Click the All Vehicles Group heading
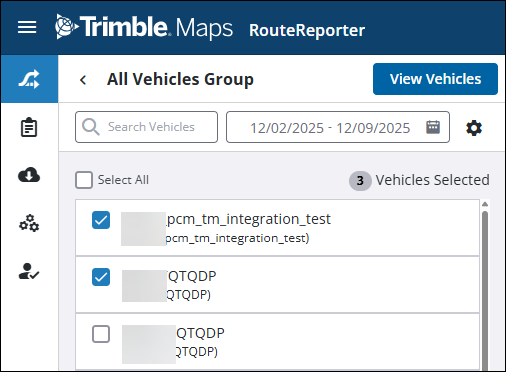This screenshot has height=372, width=506. [180, 80]
